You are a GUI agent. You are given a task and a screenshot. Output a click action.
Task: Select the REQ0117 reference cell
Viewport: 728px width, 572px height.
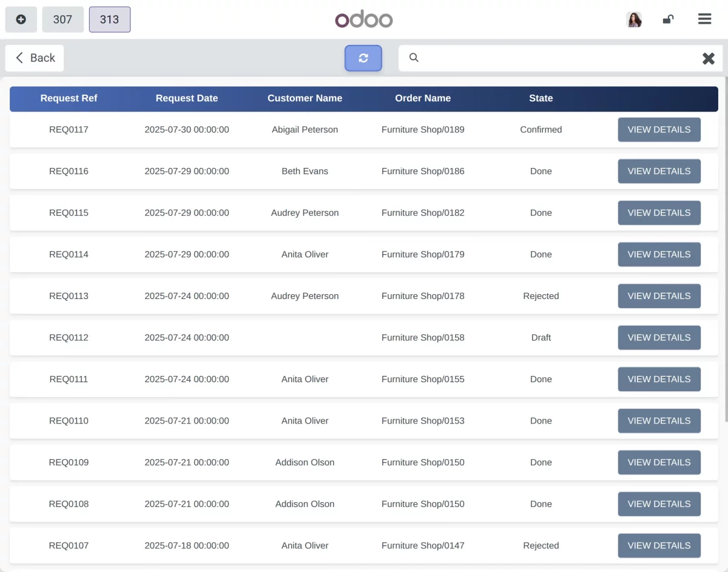[x=69, y=130]
